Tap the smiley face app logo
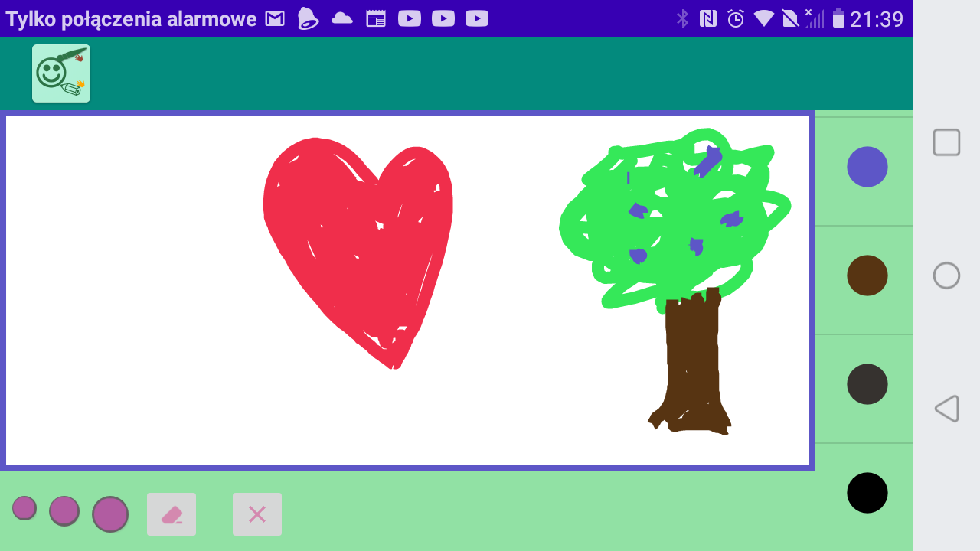980x551 pixels. [61, 73]
